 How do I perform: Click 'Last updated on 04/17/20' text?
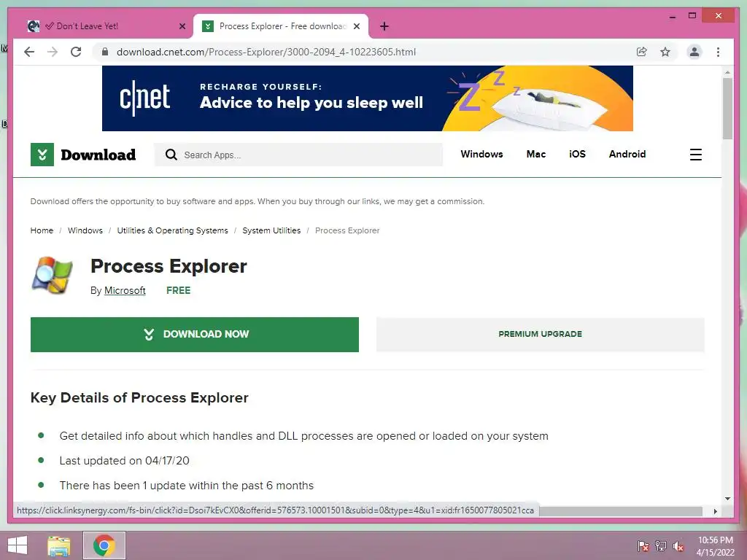pos(124,461)
